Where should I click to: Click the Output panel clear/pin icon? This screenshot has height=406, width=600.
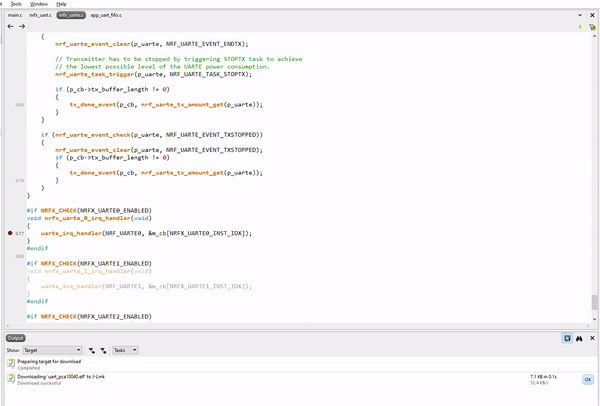(x=567, y=338)
